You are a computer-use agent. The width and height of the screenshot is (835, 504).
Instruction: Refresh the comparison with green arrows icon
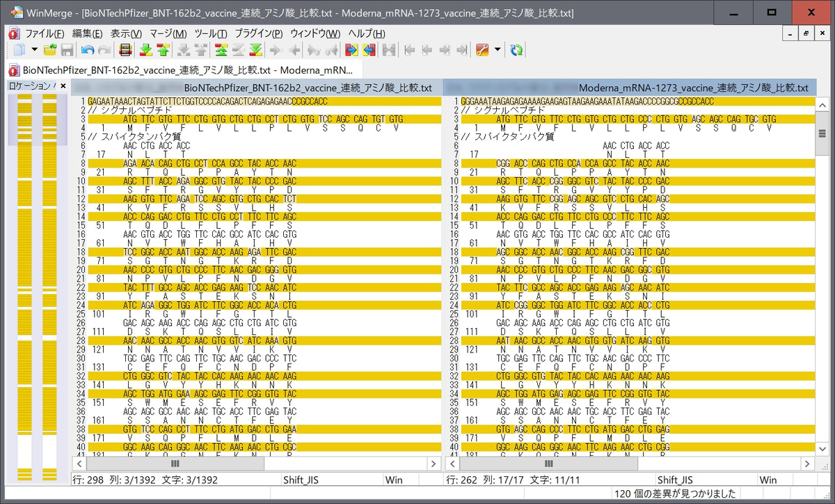tap(516, 50)
